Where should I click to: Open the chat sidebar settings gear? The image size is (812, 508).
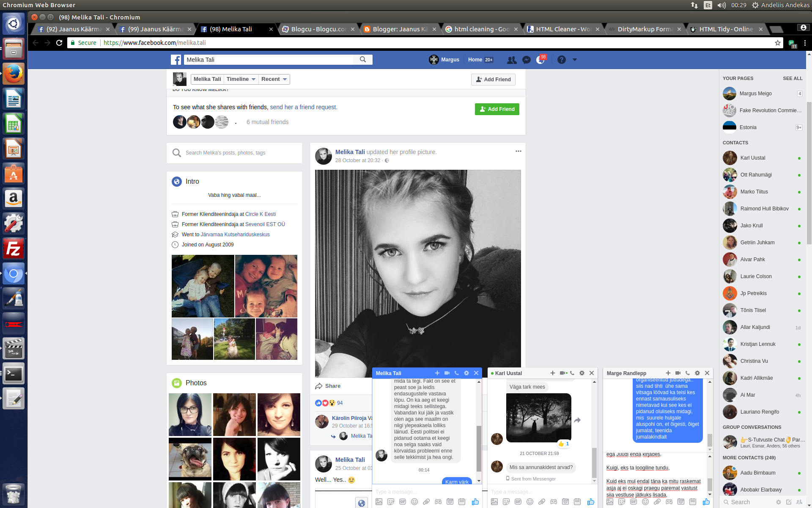click(x=779, y=502)
